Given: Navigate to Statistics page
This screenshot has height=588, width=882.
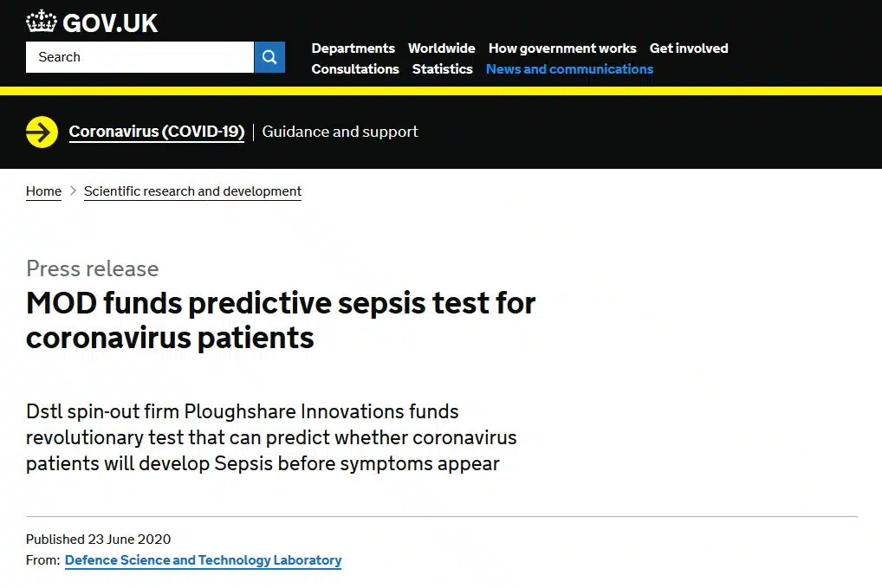Looking at the screenshot, I should tap(442, 69).
